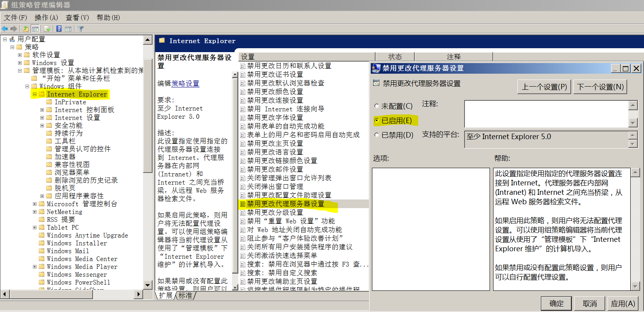Collapse the 用户配置 tree node
The height and width of the screenshot is (312, 644).
pyautogui.click(x=5, y=39)
